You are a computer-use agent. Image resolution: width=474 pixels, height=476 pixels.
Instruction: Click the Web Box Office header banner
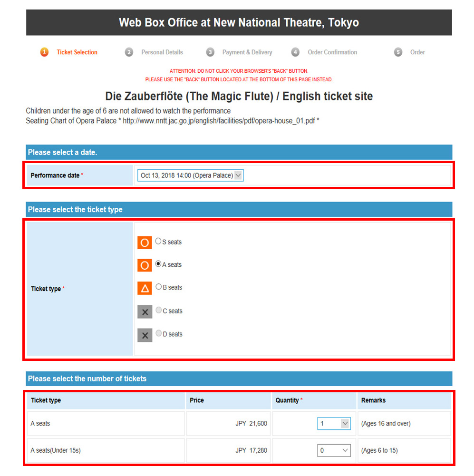(239, 22)
